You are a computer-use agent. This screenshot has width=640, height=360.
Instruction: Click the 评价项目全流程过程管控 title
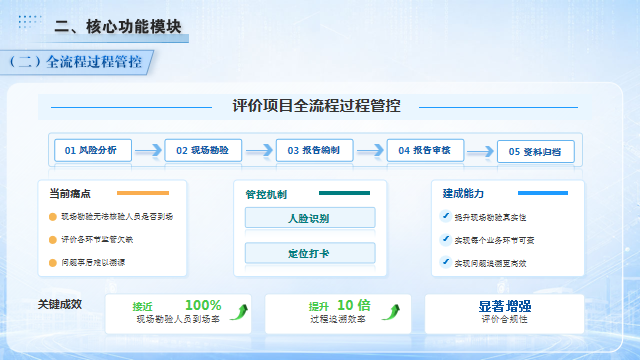pos(316,106)
